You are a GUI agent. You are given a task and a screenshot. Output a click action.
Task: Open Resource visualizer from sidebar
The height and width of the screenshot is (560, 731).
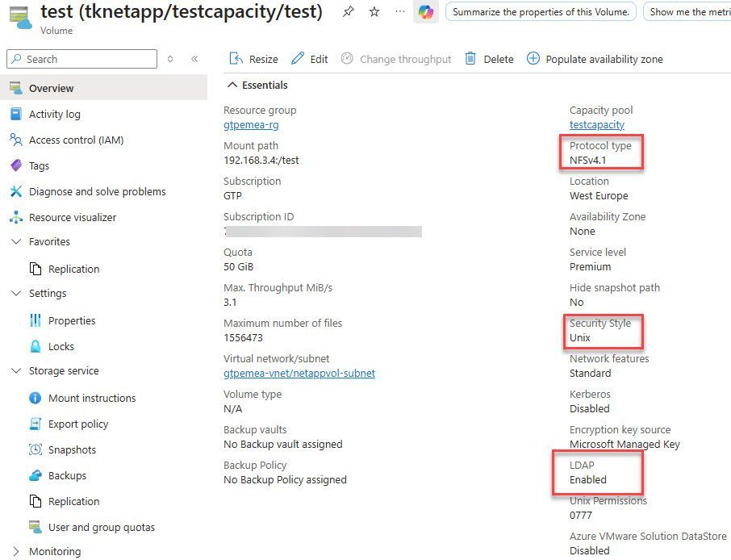[x=73, y=217]
